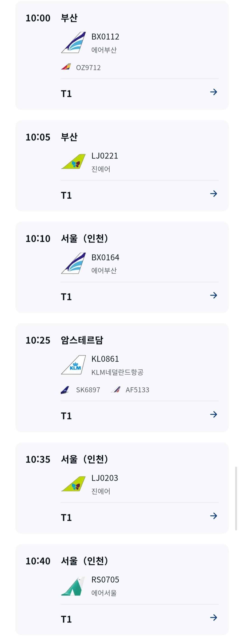Click Asiana codeshare logo beside OZ9712

point(66,67)
